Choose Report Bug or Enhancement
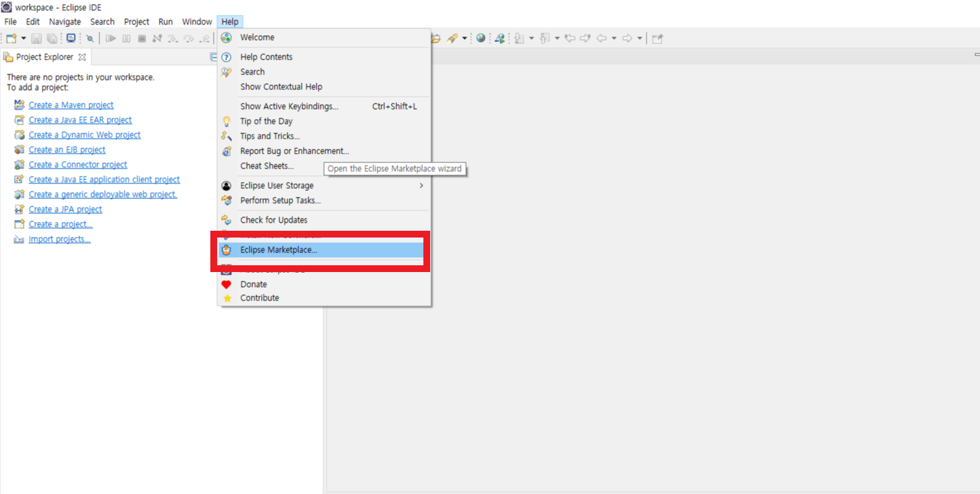The width and height of the screenshot is (980, 494). click(324, 151)
